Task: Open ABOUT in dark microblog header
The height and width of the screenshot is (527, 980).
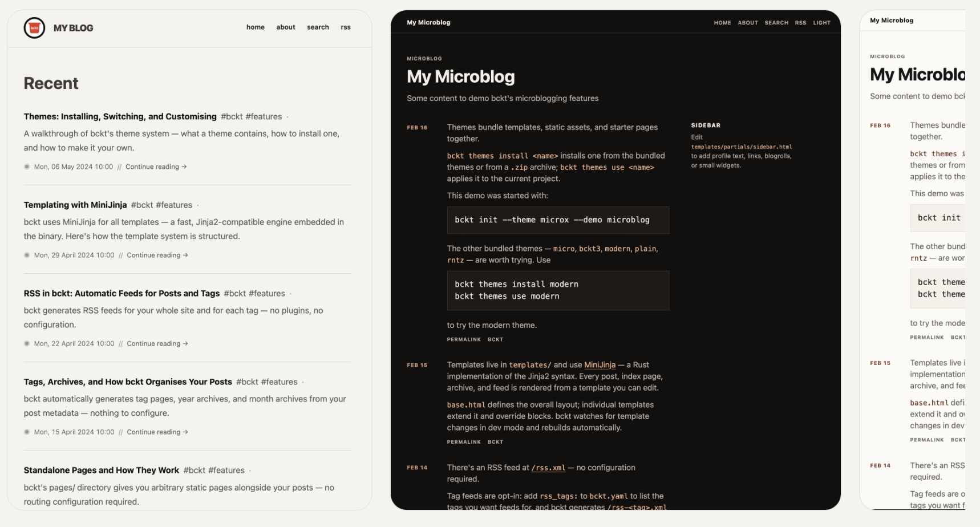Action: point(747,23)
